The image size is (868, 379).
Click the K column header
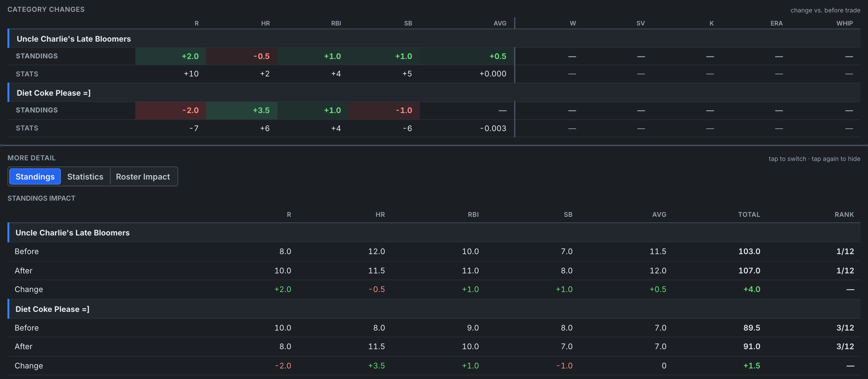click(x=711, y=23)
